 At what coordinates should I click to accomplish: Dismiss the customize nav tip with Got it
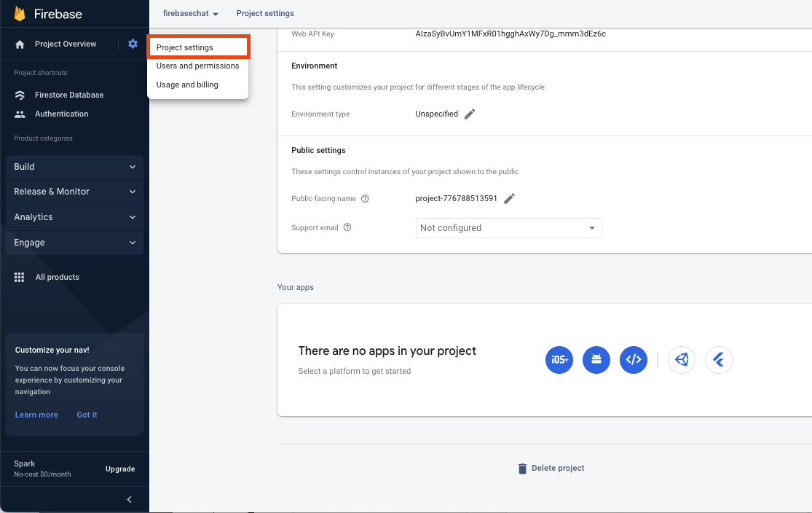click(x=86, y=415)
